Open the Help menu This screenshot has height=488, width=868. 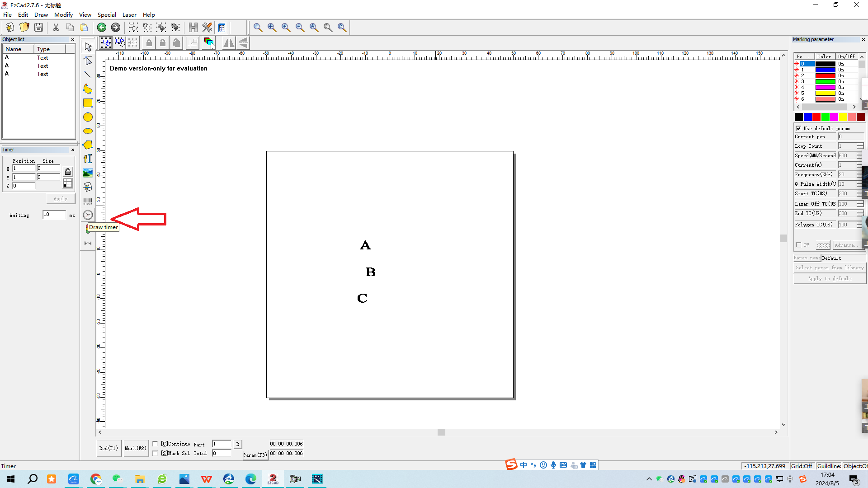coord(149,14)
